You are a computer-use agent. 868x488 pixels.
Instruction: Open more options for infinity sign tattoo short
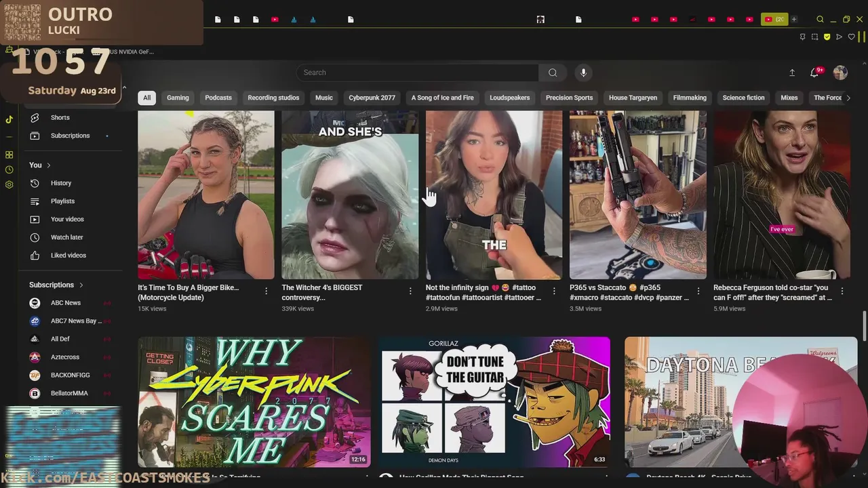[554, 291]
